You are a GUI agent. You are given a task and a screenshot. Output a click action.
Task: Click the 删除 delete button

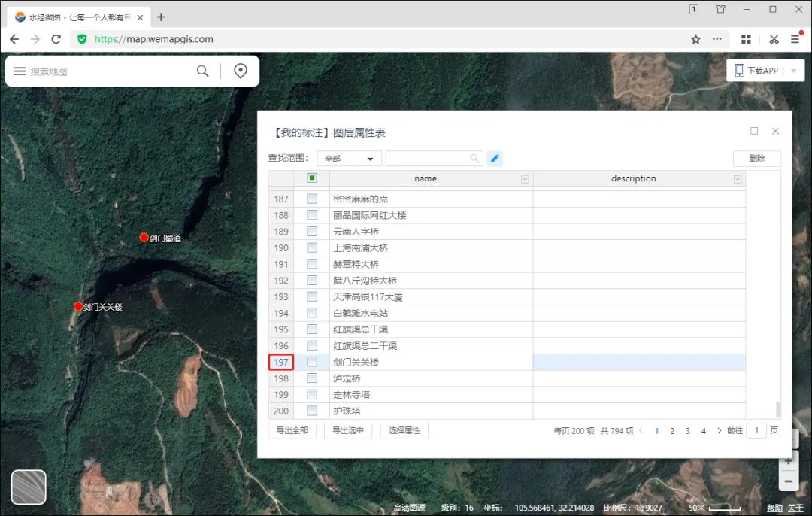757,159
